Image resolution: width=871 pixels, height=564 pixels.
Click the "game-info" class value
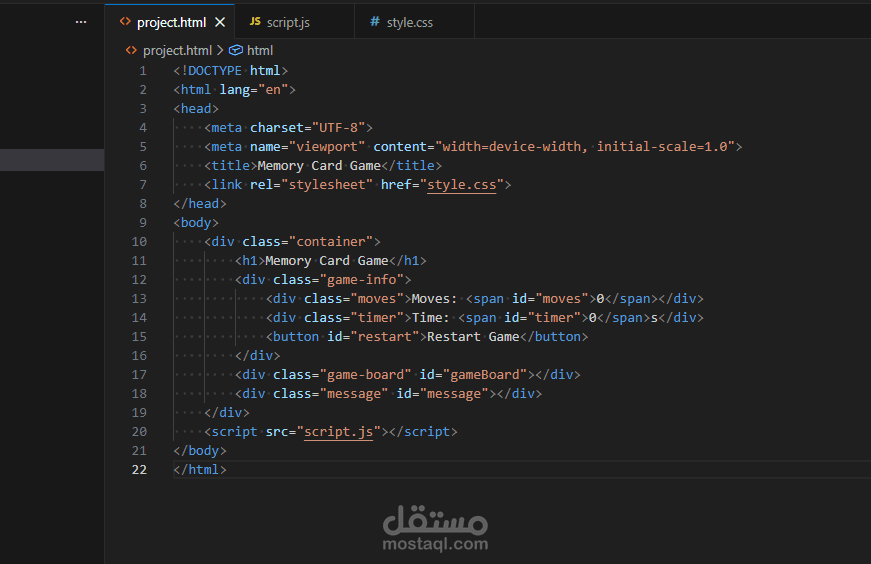362,279
